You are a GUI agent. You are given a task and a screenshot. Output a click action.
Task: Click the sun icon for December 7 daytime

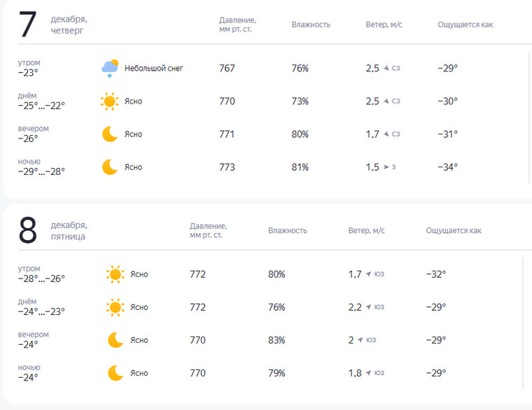point(110,101)
